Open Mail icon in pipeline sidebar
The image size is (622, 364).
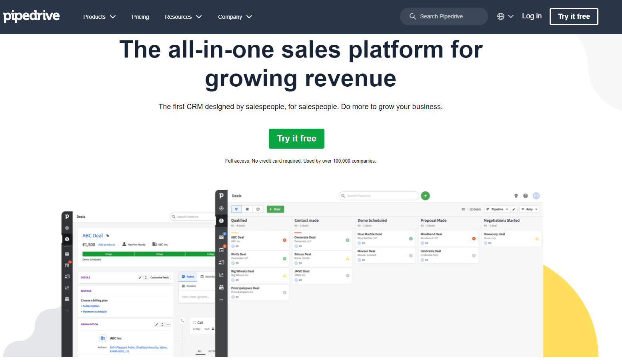(221, 237)
